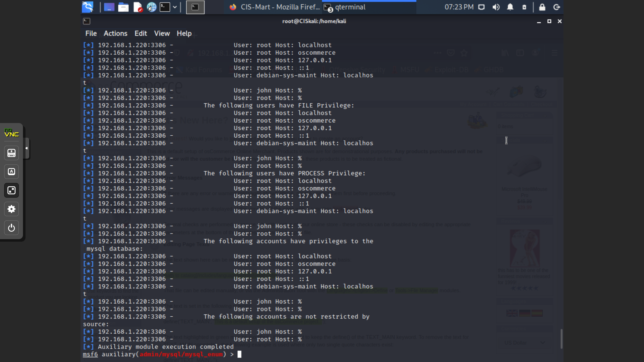Click 'The following users have FILE Privilege:' line
The height and width of the screenshot is (362, 644).
(279, 105)
